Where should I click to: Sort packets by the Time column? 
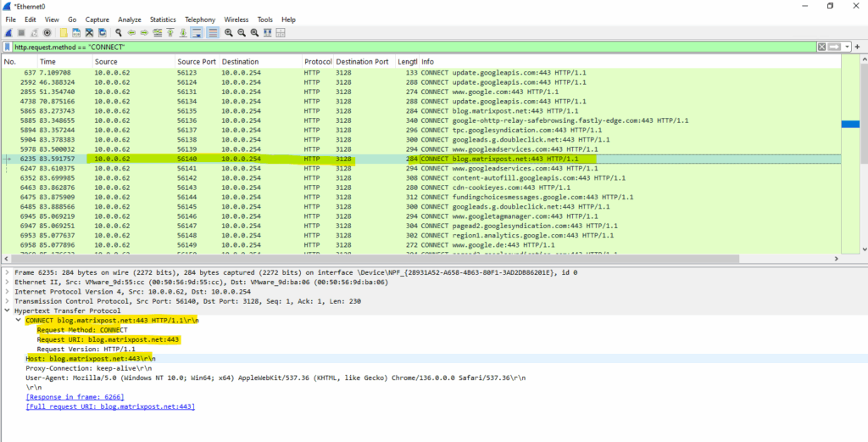pos(64,61)
